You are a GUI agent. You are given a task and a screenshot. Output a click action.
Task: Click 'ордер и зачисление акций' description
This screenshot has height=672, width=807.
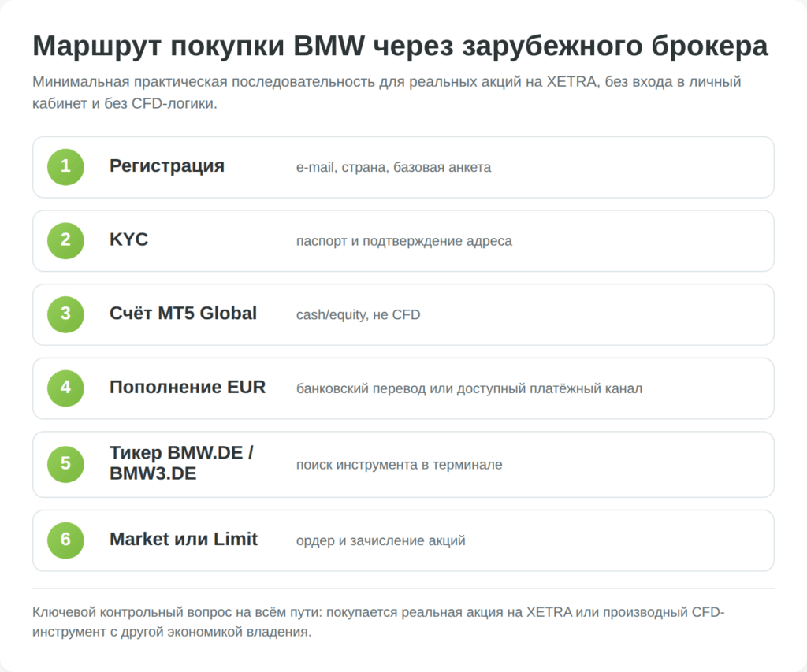click(381, 540)
